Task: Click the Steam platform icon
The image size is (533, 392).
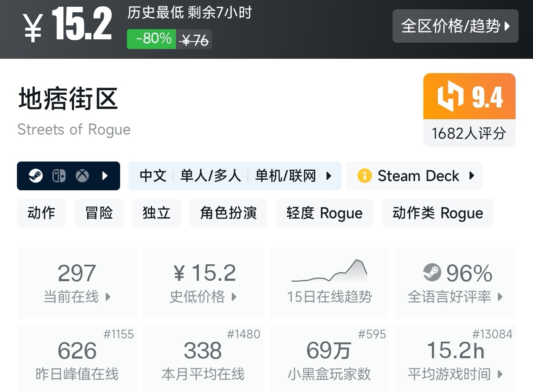Action: click(x=36, y=176)
